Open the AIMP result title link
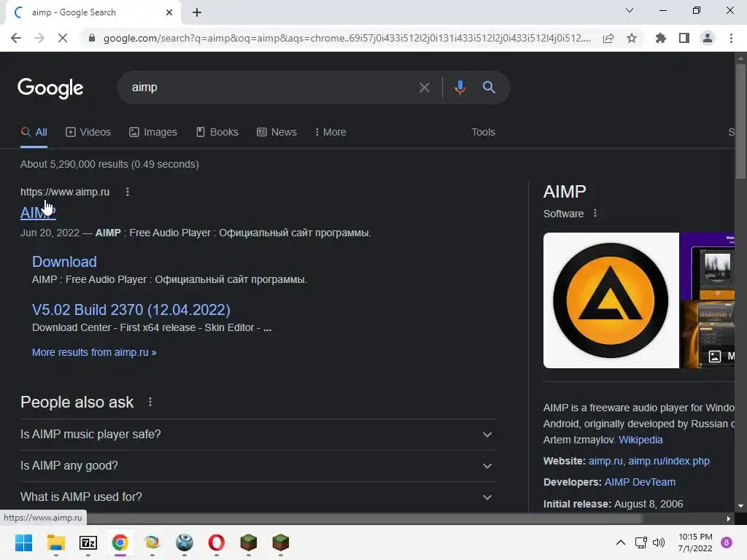Screen dimensions: 747x560 pyautogui.click(x=38, y=213)
